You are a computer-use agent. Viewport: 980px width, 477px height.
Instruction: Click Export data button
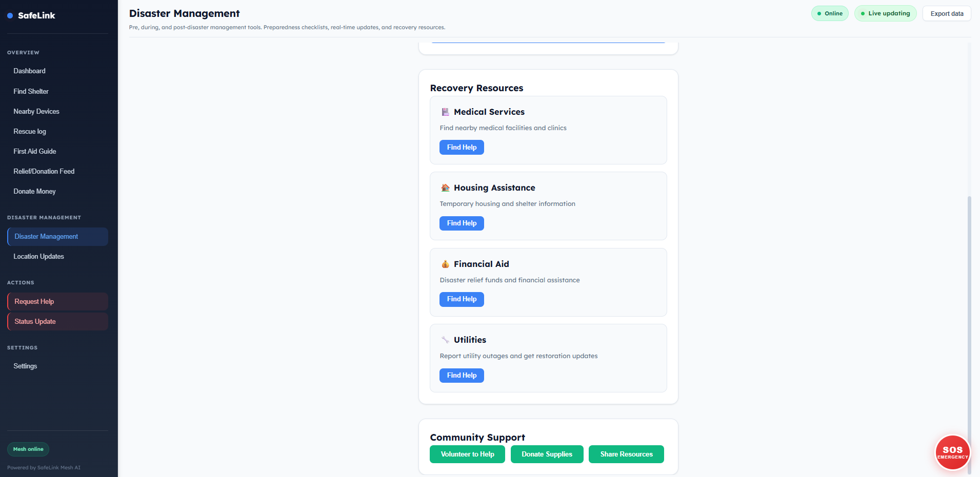[x=947, y=13]
